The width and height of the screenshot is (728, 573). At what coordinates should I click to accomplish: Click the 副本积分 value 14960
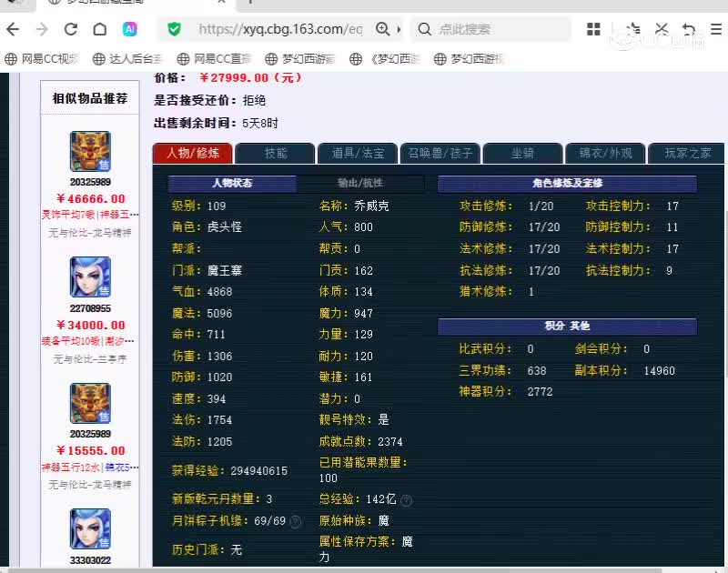659,371
